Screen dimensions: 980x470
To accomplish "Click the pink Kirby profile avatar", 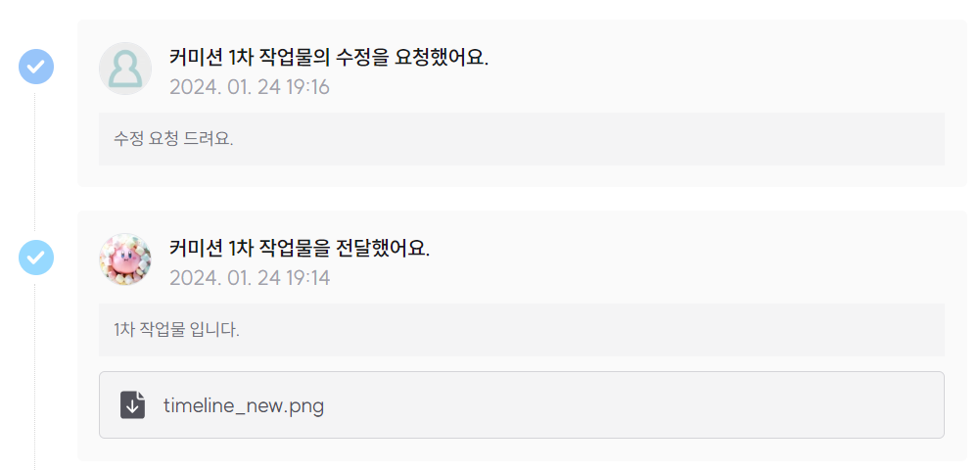I will pyautogui.click(x=125, y=259).
